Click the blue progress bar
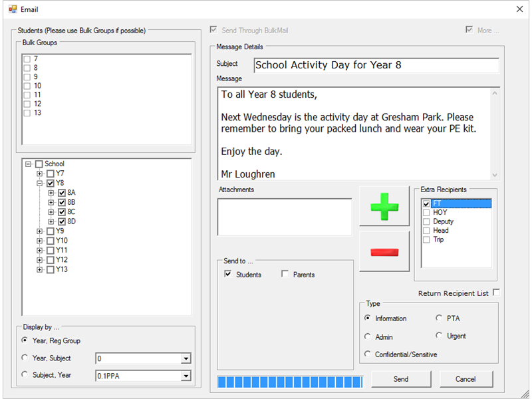This screenshot has height=399, width=532. (x=290, y=382)
